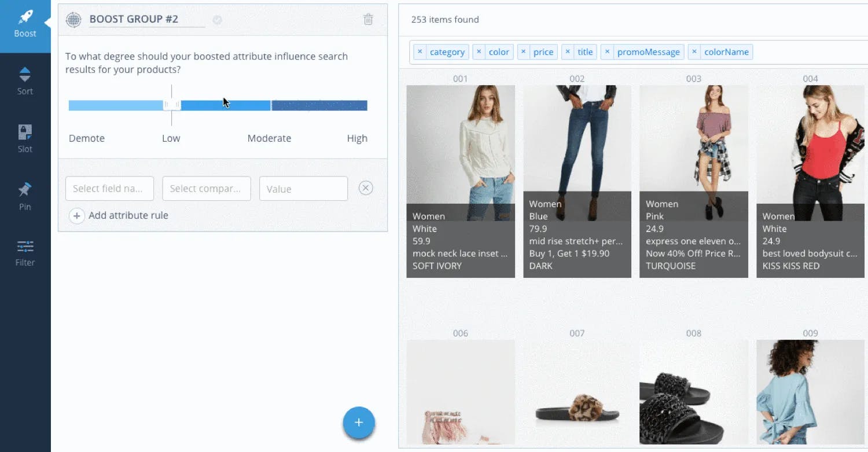Open the Boost rocket section
This screenshot has width=868, height=452.
coord(25,25)
